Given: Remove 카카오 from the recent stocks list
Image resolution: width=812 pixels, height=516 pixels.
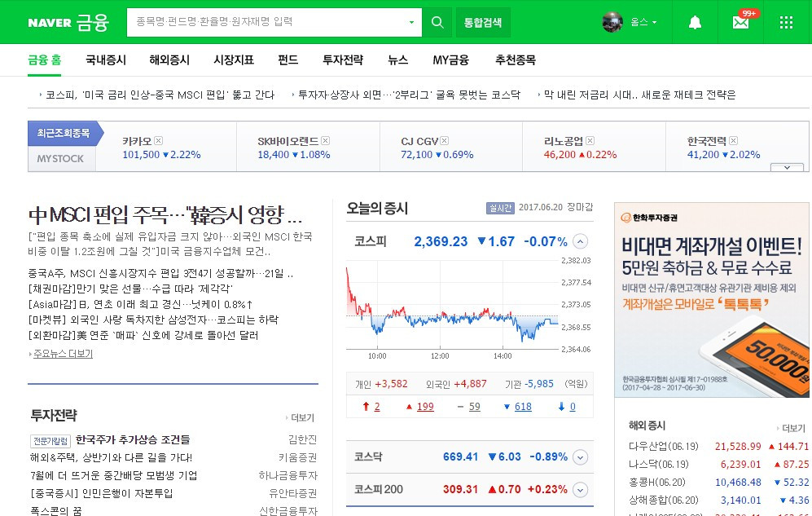Looking at the screenshot, I should [x=157, y=140].
